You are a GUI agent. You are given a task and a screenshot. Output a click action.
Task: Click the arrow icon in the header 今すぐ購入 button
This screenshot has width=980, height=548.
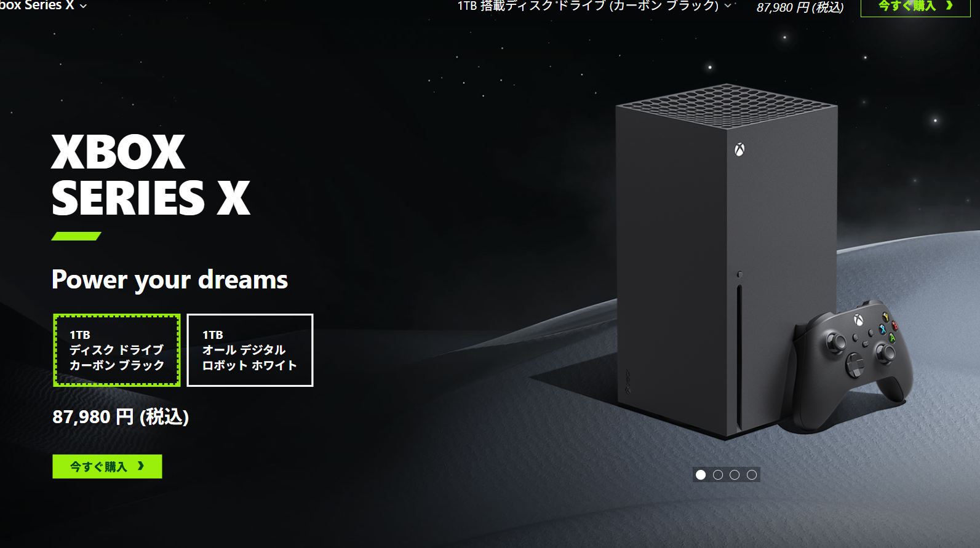(950, 6)
